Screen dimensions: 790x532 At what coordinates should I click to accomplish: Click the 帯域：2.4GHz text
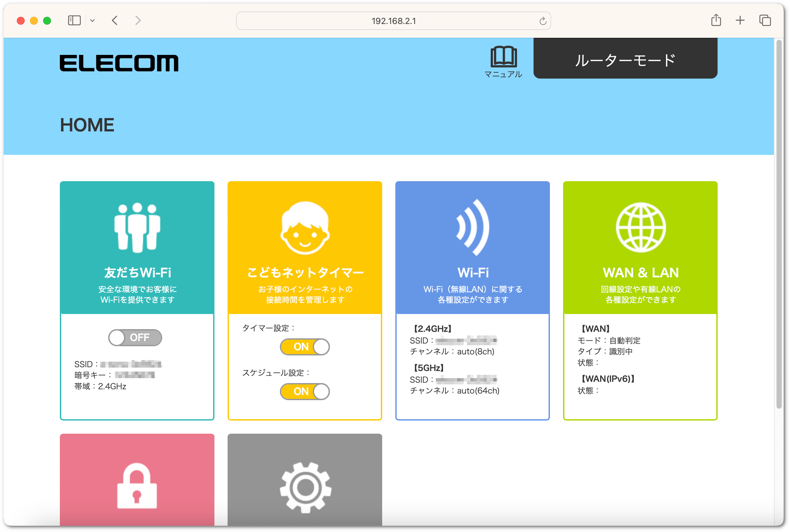click(x=100, y=386)
